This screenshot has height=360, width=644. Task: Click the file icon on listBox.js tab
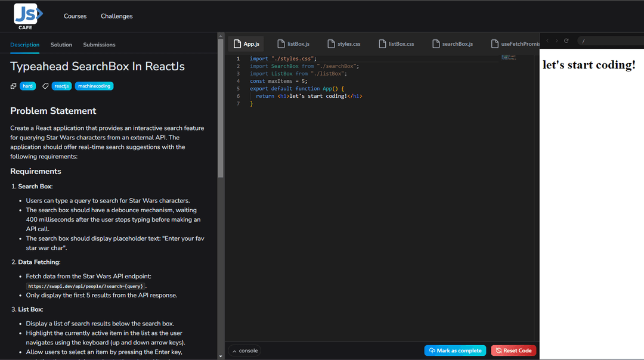tap(281, 44)
